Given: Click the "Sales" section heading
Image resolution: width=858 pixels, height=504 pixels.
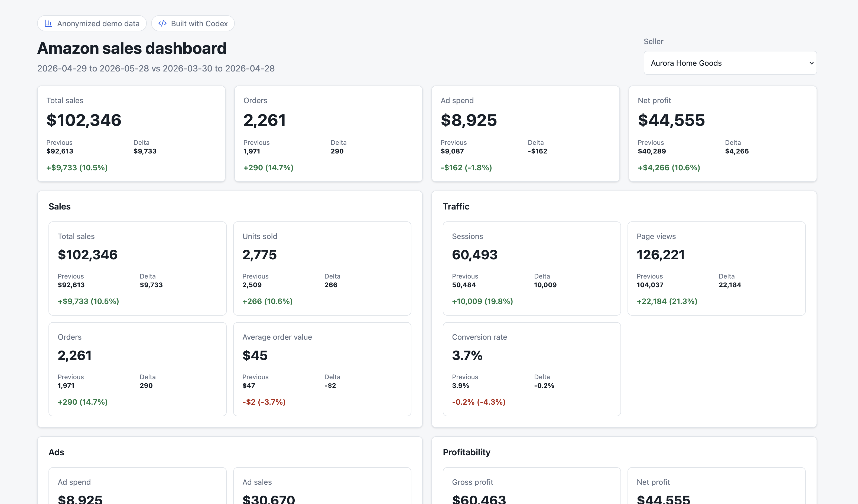Looking at the screenshot, I should pos(60,207).
